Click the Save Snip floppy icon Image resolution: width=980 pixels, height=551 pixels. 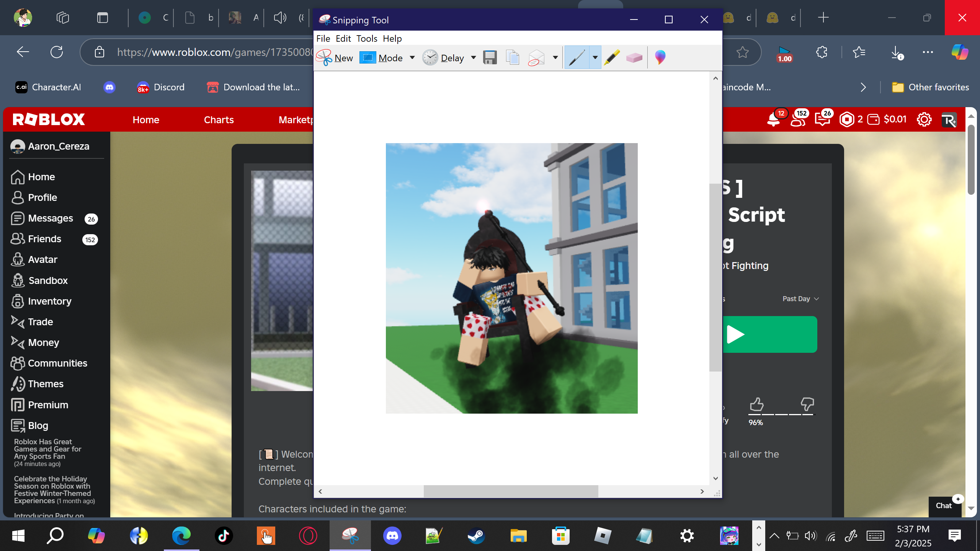tap(490, 58)
